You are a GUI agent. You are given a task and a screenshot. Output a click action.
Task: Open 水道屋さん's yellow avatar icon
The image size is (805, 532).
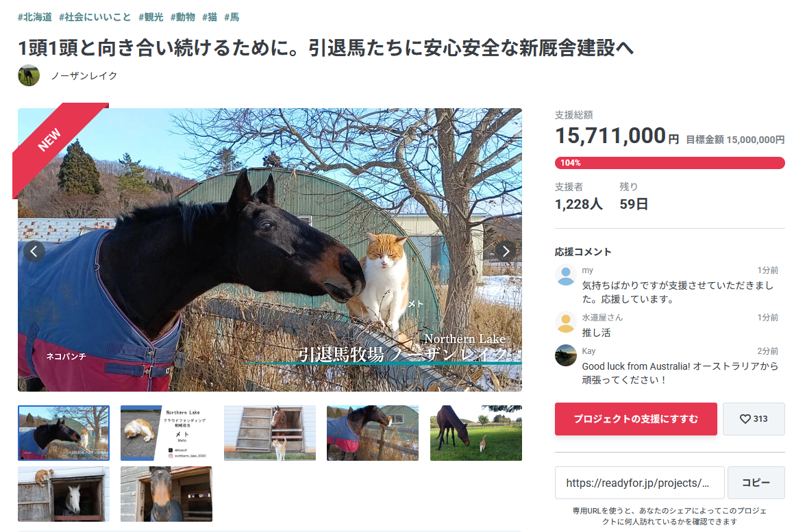point(566,322)
